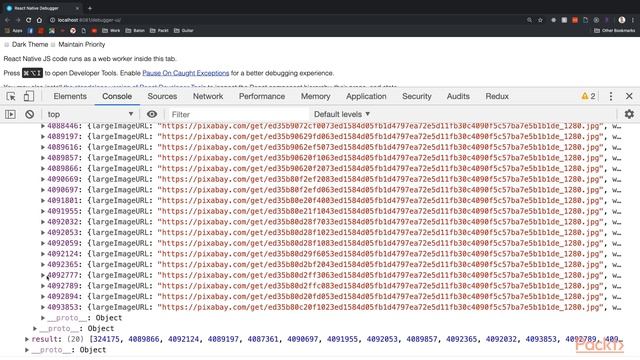Open the Chrome profile avatar
The width and height of the screenshot is (640, 360).
click(x=622, y=20)
